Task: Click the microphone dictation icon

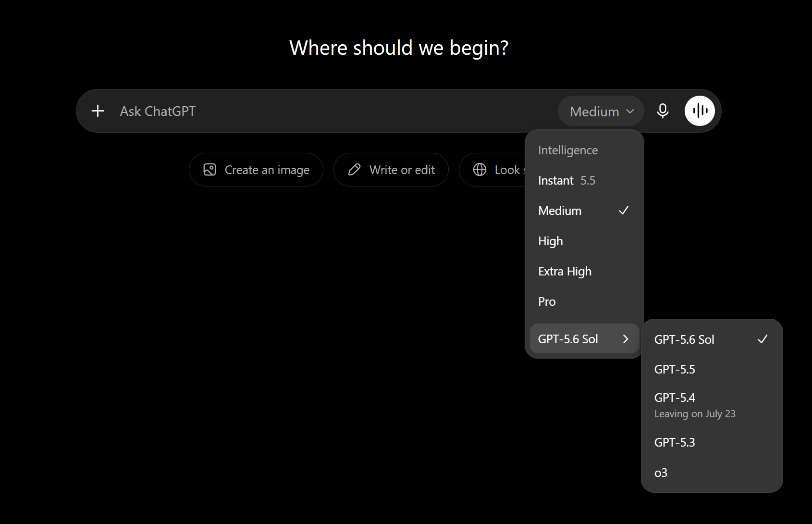Action: [663, 111]
